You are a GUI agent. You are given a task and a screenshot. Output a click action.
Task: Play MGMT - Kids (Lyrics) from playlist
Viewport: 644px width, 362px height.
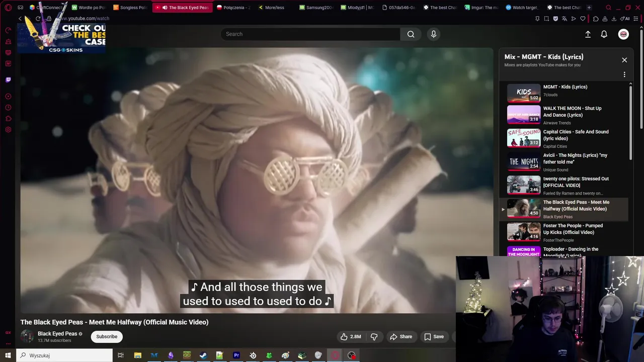point(565,93)
